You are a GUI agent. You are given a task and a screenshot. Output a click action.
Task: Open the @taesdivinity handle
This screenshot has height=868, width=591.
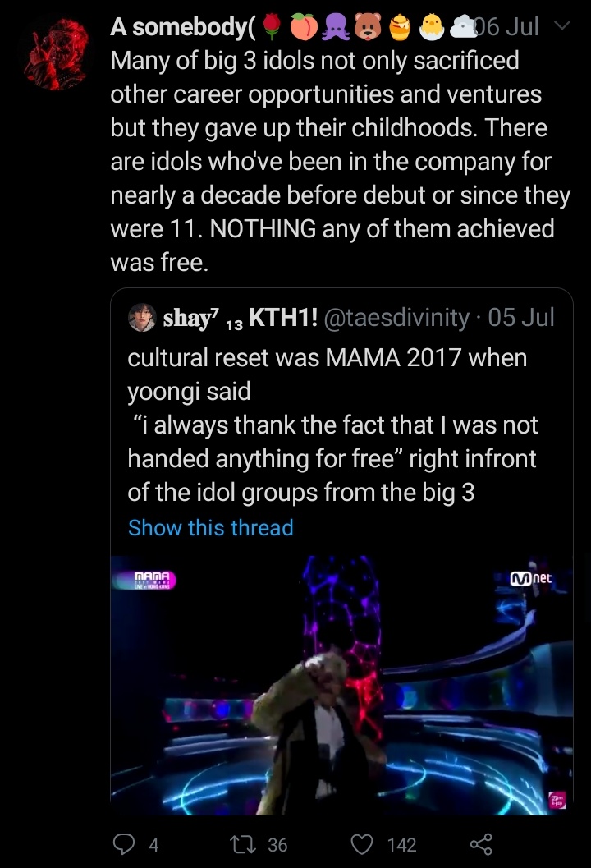coord(396,318)
